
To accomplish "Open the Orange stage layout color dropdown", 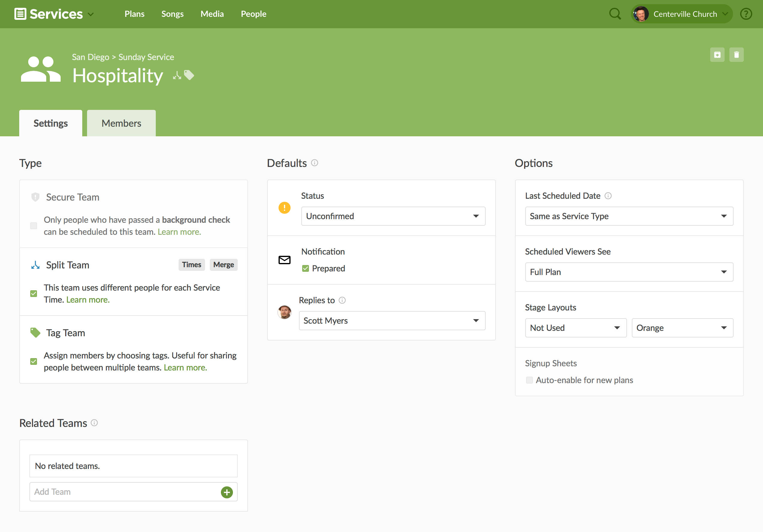I will 682,328.
